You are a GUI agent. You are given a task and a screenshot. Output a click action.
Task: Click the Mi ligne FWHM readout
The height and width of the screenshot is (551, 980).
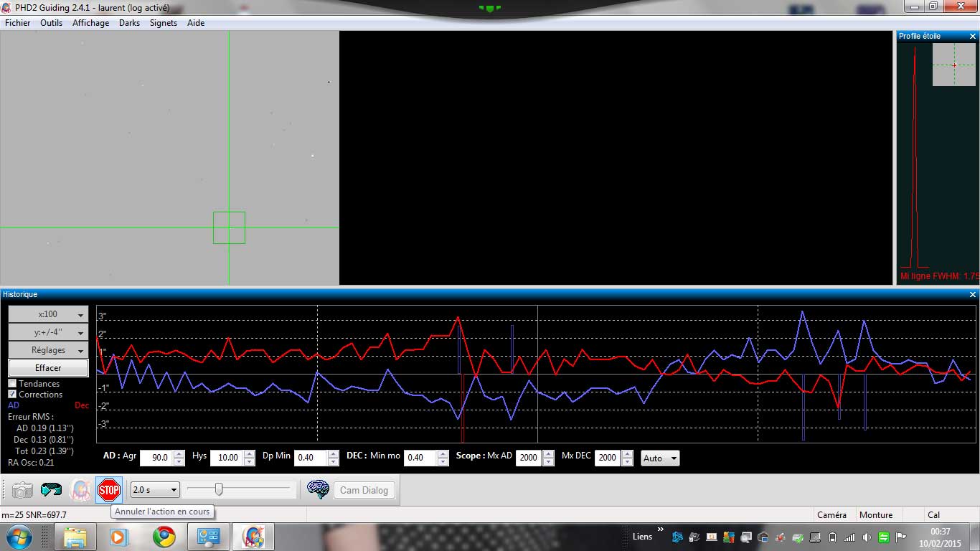pyautogui.click(x=938, y=276)
